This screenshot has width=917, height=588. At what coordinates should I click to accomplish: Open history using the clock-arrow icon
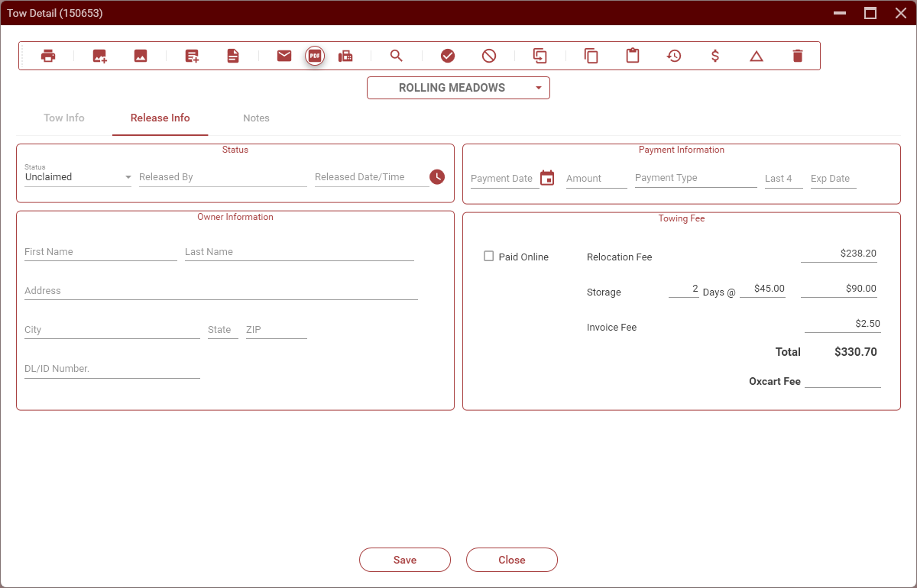tap(674, 56)
